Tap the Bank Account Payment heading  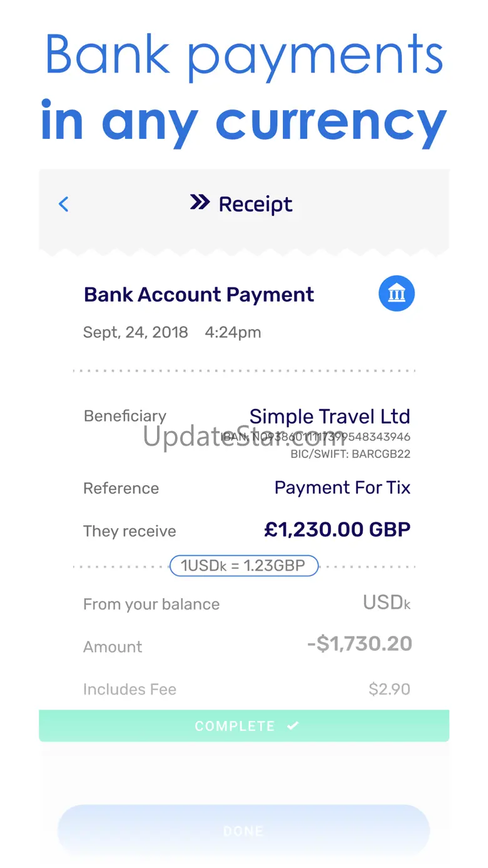tap(199, 295)
